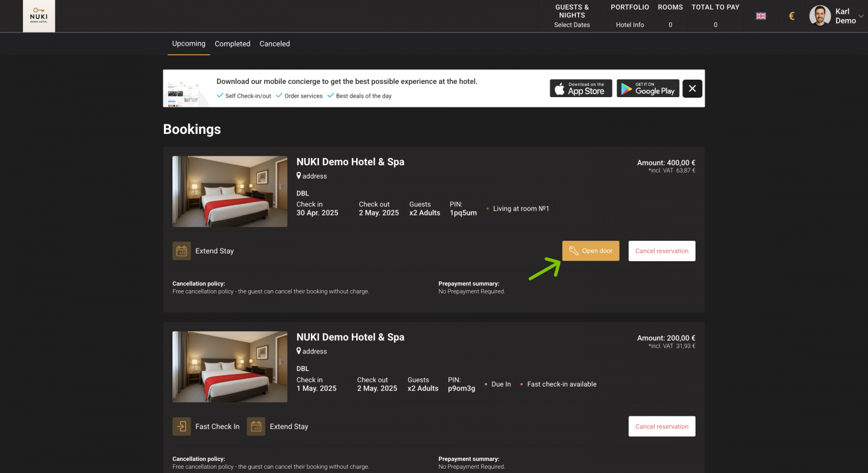This screenshot has height=473, width=868.
Task: Click the Rooms counter in header
Action: click(x=670, y=16)
